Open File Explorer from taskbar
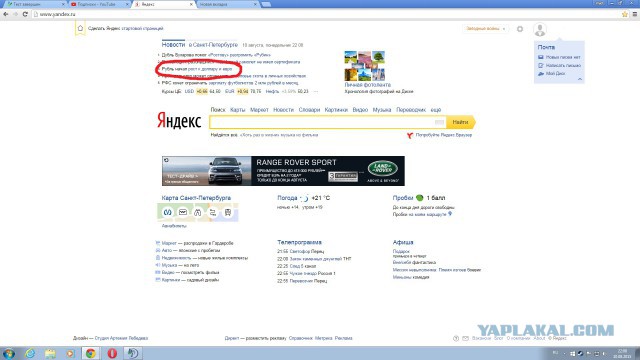 [x=50, y=353]
